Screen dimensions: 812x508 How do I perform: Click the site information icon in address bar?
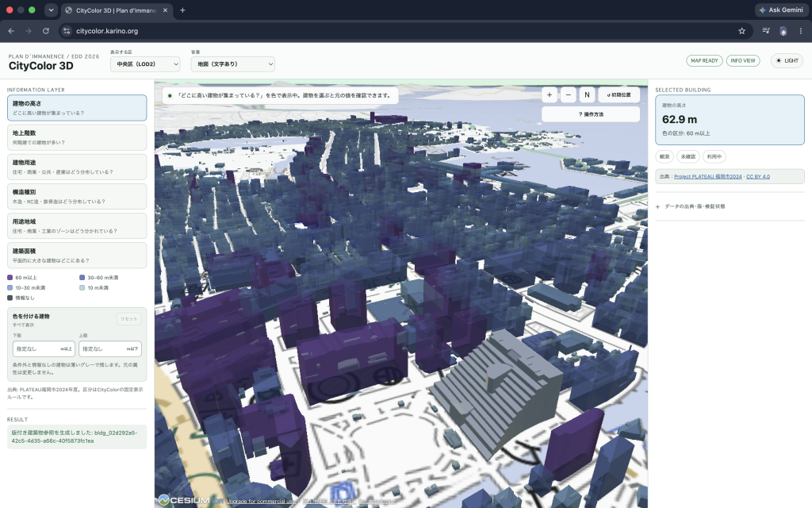tap(67, 31)
